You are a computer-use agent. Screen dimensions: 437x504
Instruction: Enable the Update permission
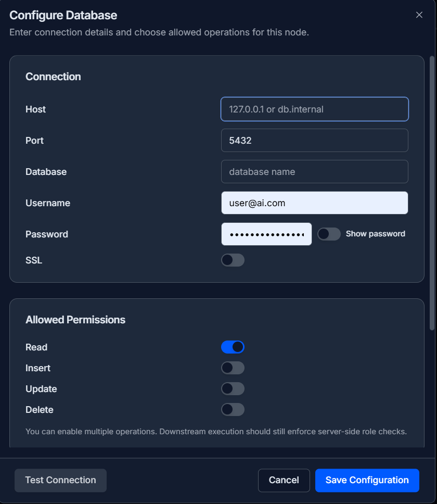233,388
